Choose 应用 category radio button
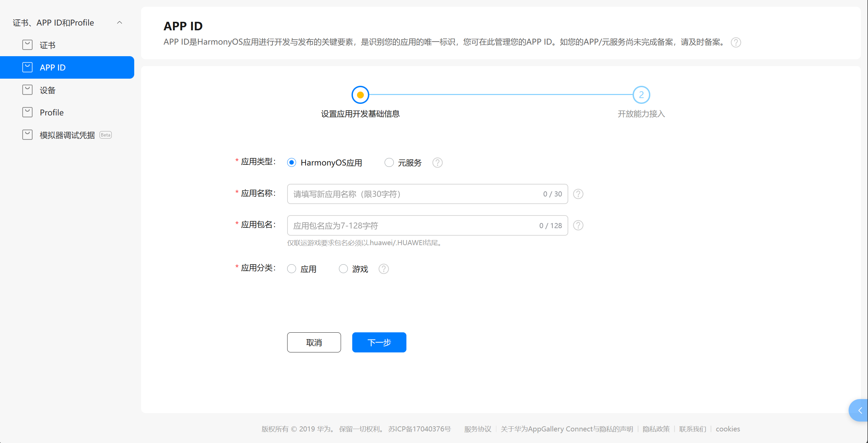Viewport: 868px width, 443px height. point(292,269)
